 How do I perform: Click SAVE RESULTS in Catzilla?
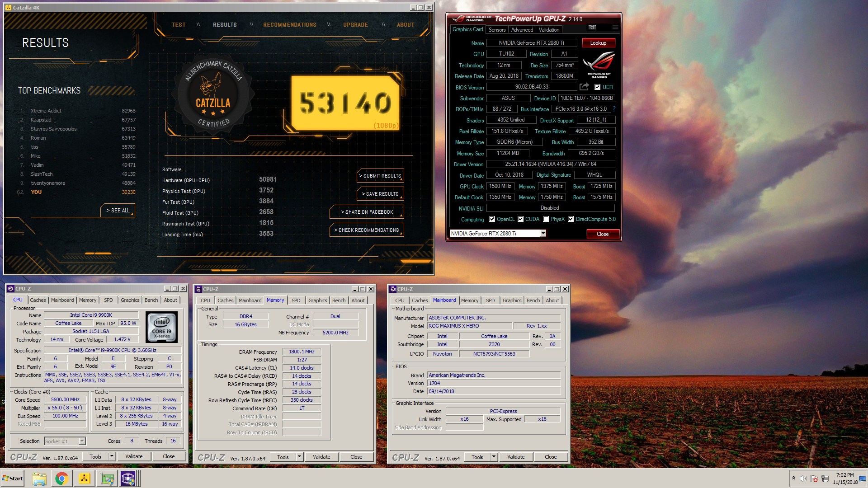[380, 194]
